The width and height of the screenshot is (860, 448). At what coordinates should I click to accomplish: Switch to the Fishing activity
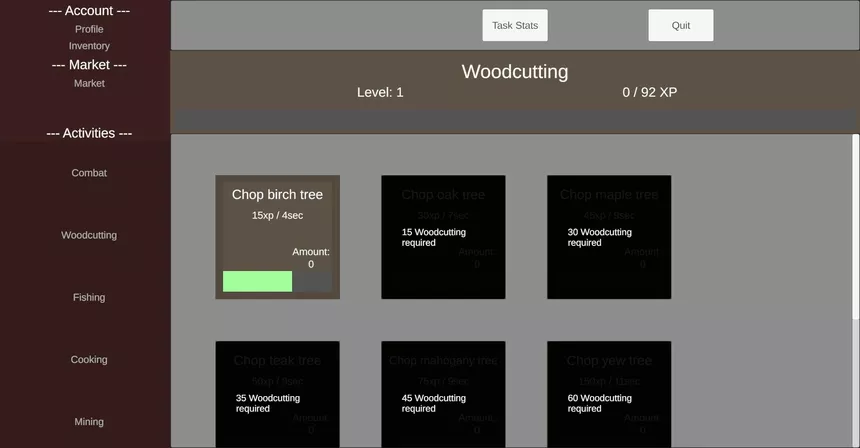[x=89, y=297]
